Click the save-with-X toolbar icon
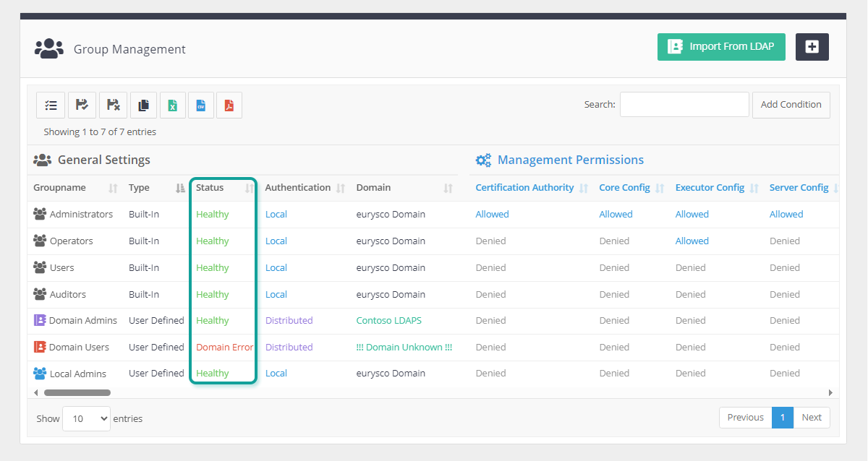 (113, 105)
